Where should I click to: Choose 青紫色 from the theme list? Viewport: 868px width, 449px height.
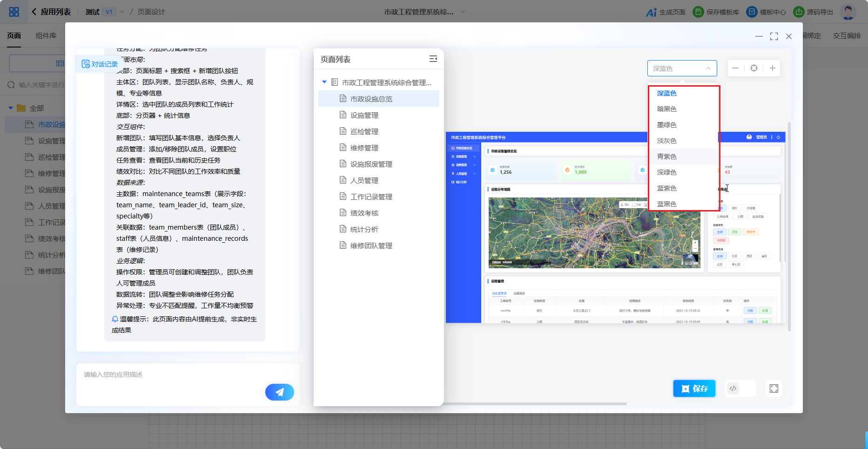click(666, 156)
